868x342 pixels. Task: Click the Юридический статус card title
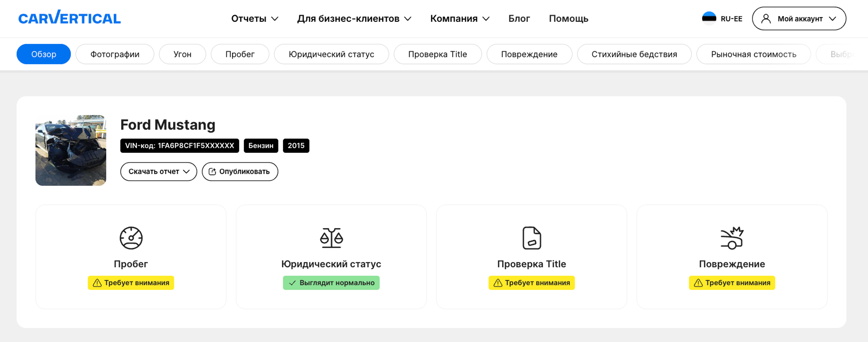(331, 264)
